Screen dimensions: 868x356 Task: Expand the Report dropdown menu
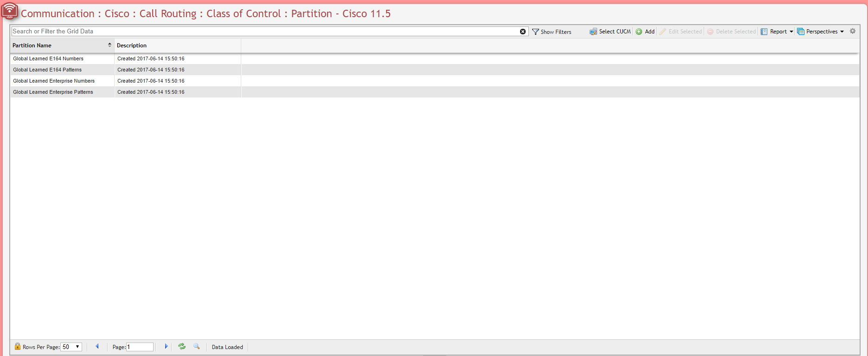778,32
